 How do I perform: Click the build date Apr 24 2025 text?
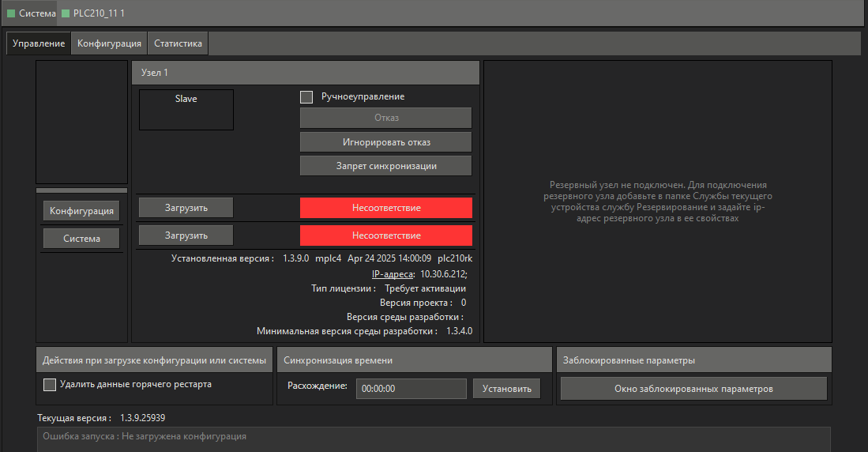click(x=389, y=258)
